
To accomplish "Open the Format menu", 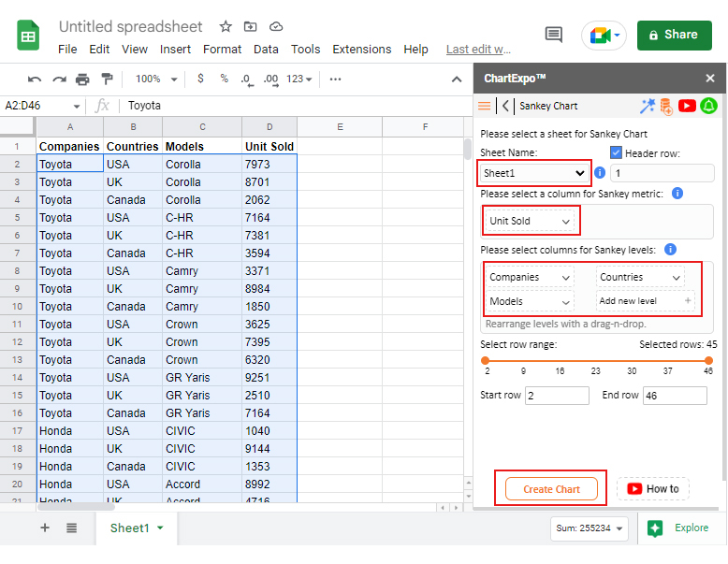I will [223, 50].
